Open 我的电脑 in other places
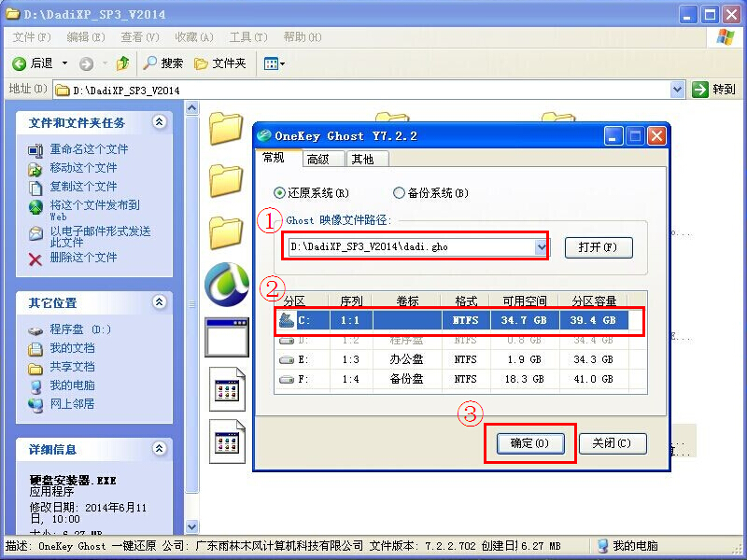The height and width of the screenshot is (560, 747). click(x=73, y=385)
